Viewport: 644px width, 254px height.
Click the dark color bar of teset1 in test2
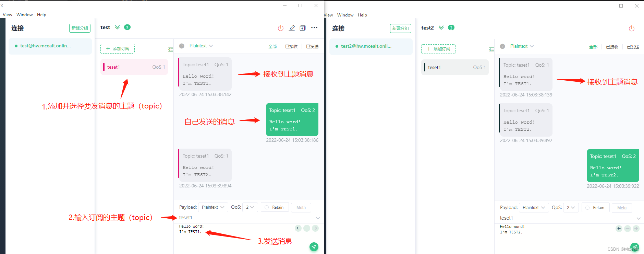(425, 67)
